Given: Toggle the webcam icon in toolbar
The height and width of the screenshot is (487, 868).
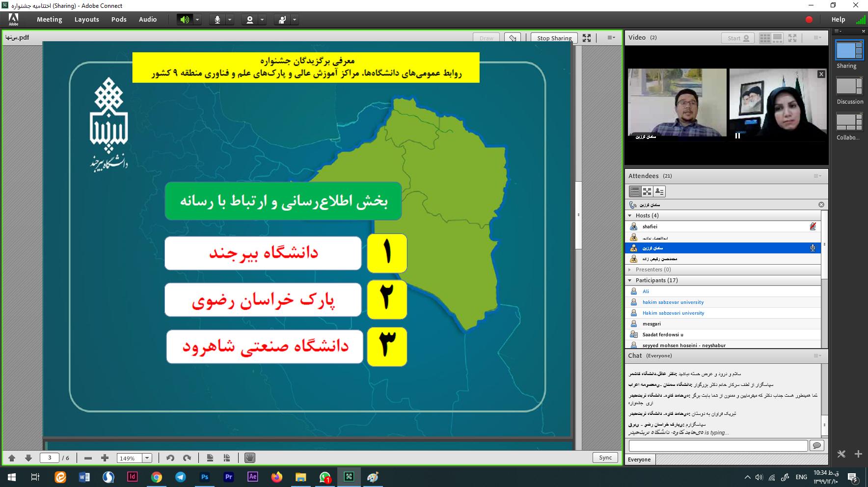Looking at the screenshot, I should 250,20.
